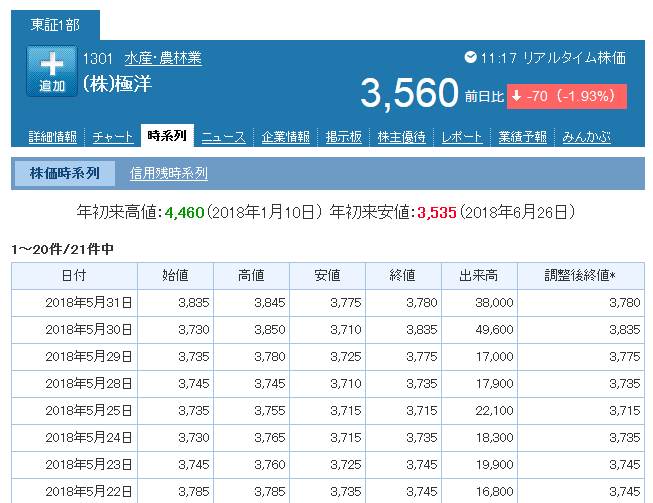Click the volume 49,600 on May 30
Viewport: 653px width, 503px height.
coord(494,330)
